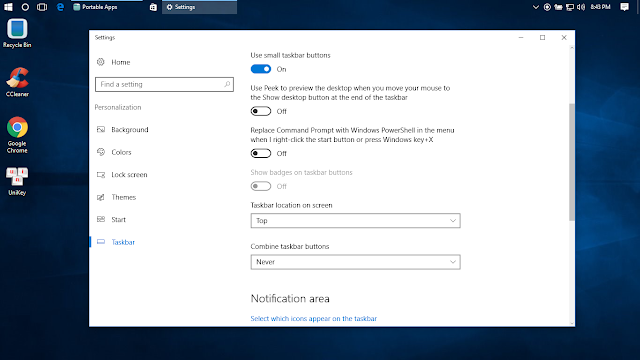Screen dimensions: 640x360
Task: Open the Start settings page
Action: 118,219
